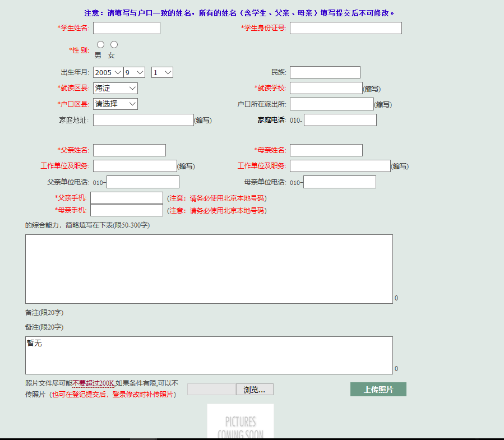Screen dimensions: 504x440
Task: Select the 女 gender radio button
Action: [114, 44]
